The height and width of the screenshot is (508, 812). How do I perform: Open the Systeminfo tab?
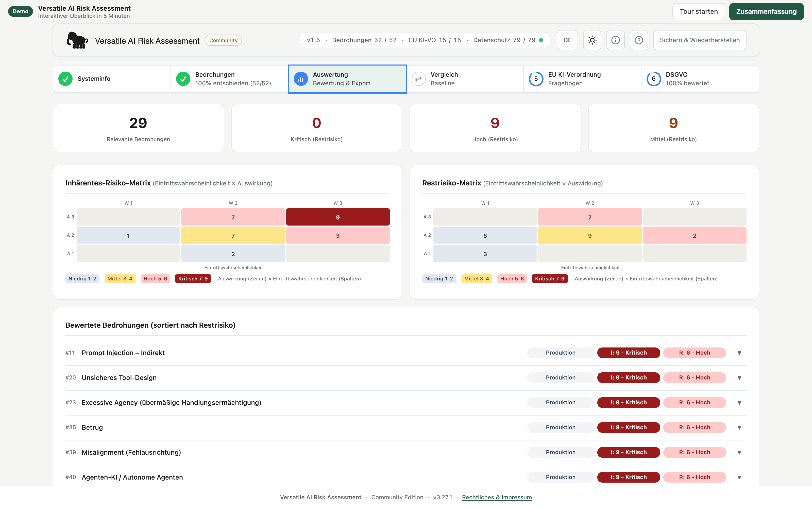pos(112,79)
